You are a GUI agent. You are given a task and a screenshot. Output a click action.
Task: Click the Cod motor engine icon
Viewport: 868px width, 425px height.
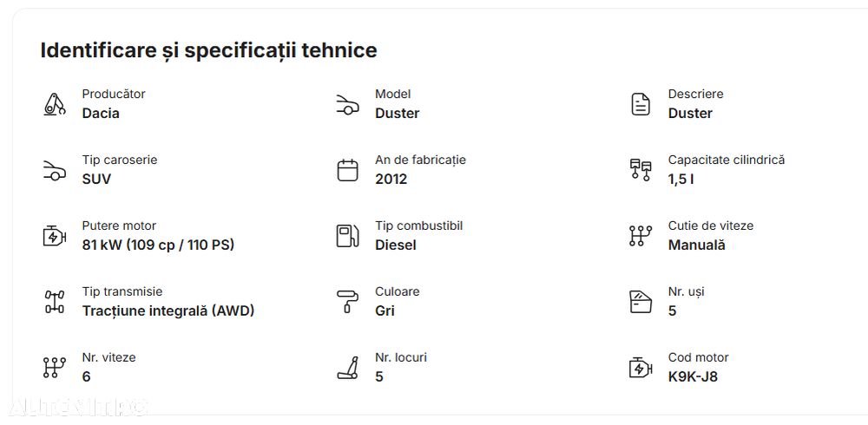point(640,368)
